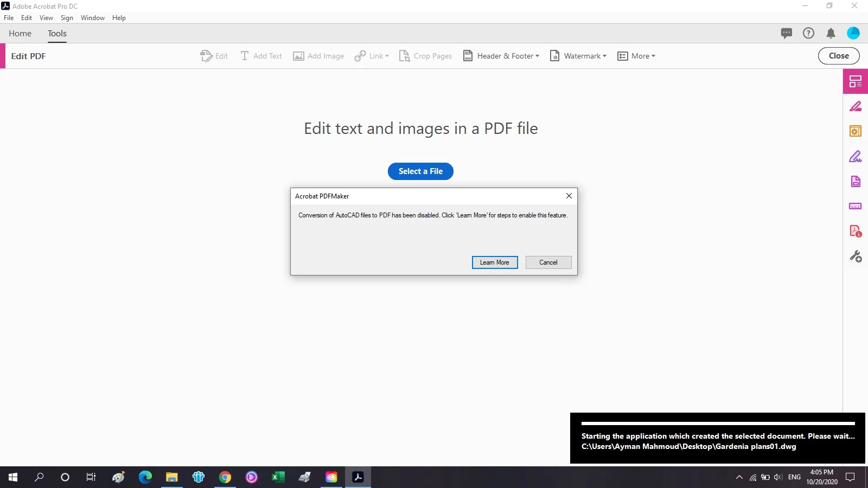Open Task View on taskbar
Image resolution: width=868 pixels, height=488 pixels.
(91, 477)
